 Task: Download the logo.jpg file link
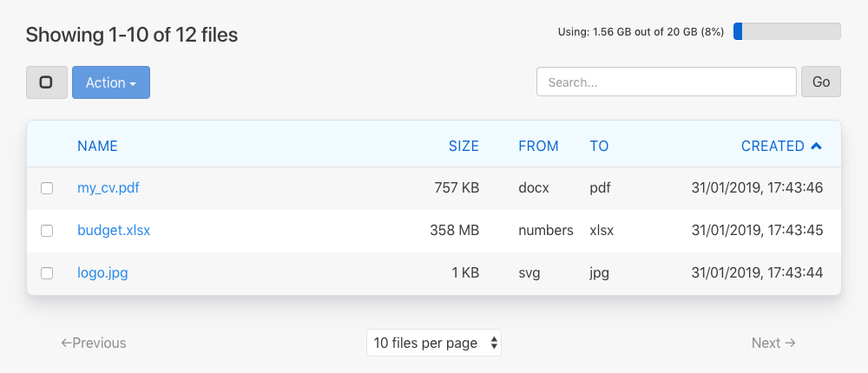pyautogui.click(x=102, y=273)
